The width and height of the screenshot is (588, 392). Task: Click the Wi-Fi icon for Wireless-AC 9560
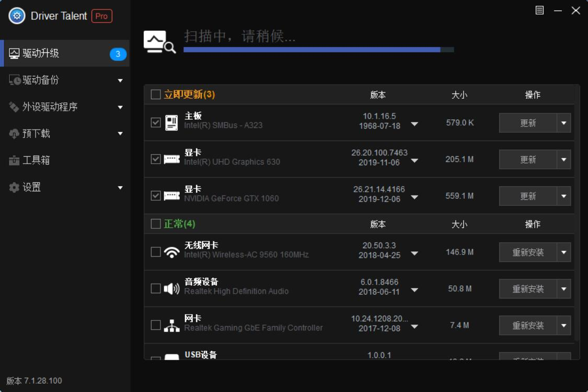[172, 252]
